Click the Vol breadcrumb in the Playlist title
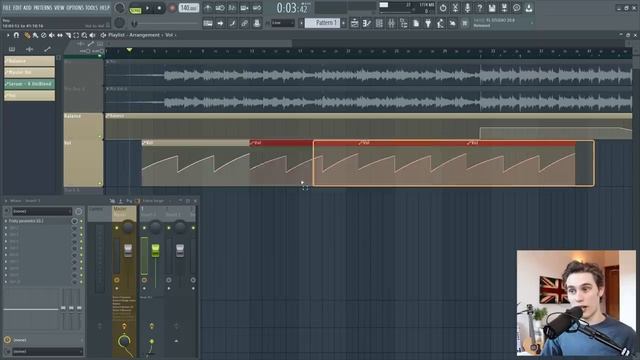Viewport: 640px width, 360px height. (169, 36)
